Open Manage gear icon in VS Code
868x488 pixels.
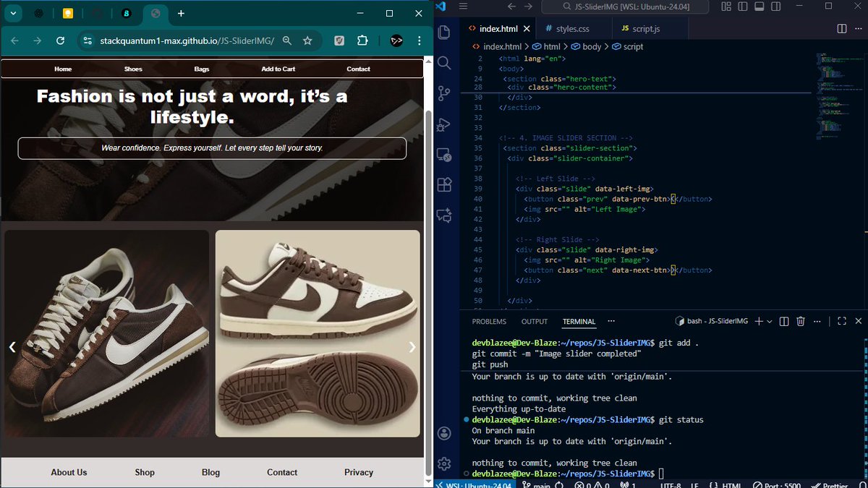pyautogui.click(x=444, y=463)
